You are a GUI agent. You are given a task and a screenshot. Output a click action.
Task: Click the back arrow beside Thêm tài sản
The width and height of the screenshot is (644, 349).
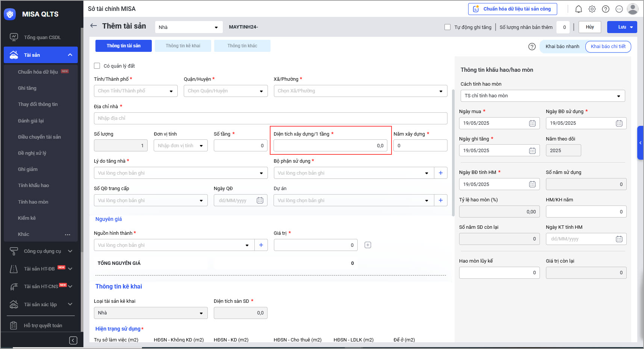94,26
